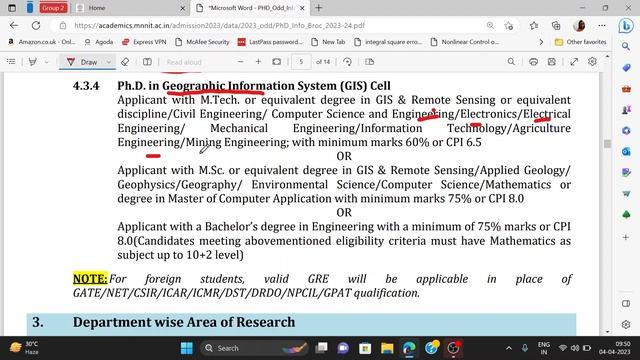Screen dimensions: 640x360
Task: Open the PDF table of contents icon
Action: click(x=11, y=62)
